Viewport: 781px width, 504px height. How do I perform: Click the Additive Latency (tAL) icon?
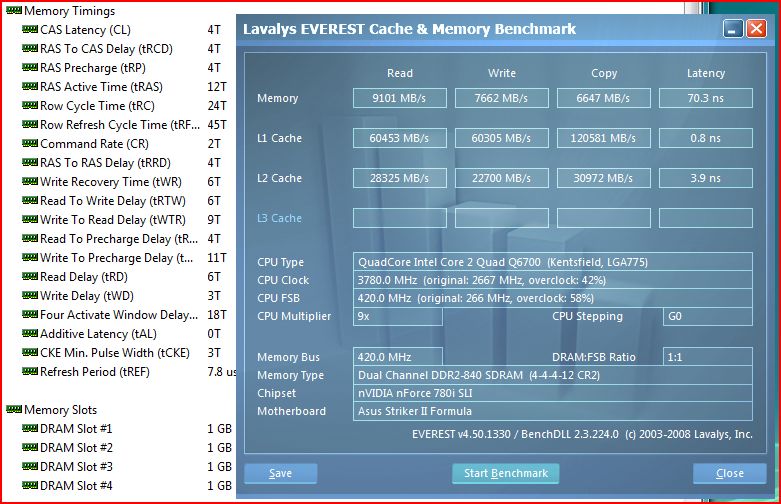(30, 333)
